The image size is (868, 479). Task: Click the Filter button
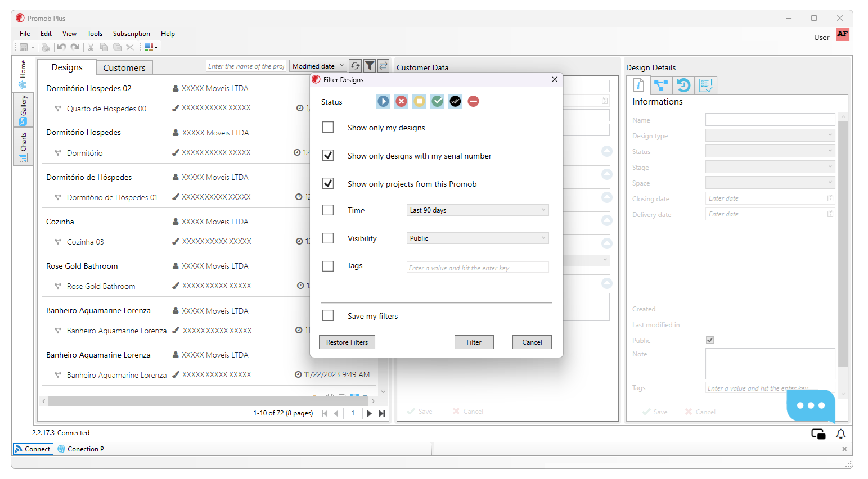tap(474, 342)
